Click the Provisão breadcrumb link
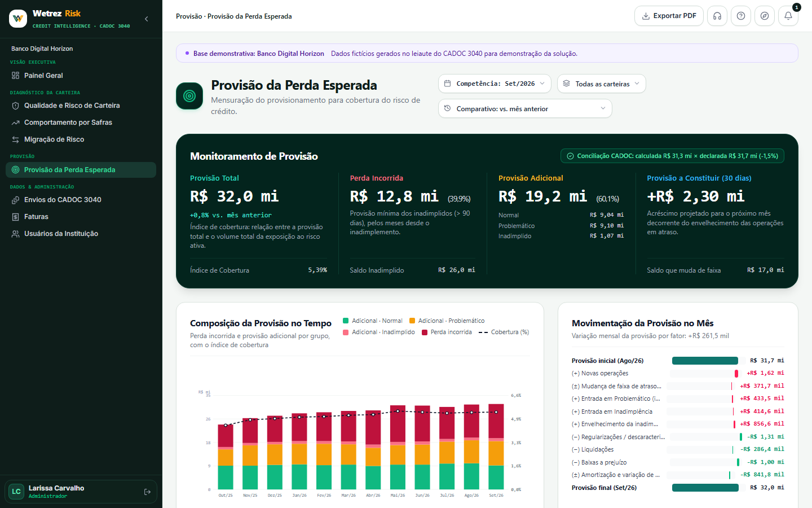812x508 pixels. (x=189, y=16)
